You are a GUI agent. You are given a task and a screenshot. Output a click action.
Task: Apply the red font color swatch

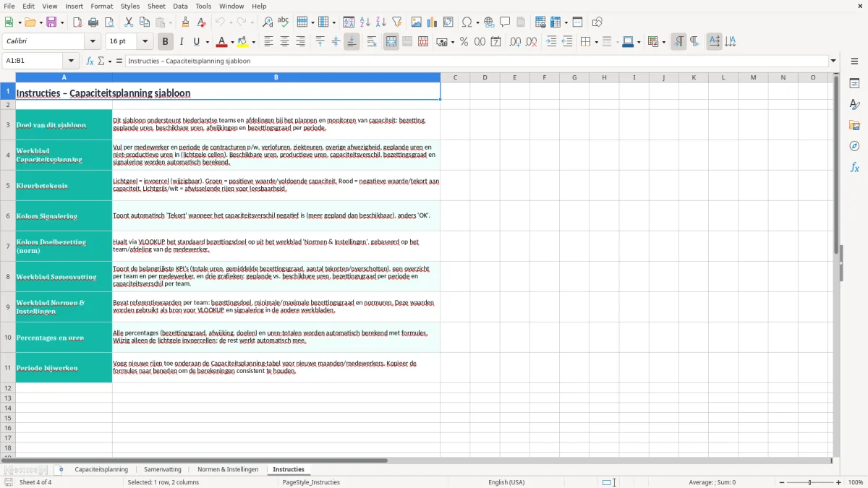(x=222, y=42)
